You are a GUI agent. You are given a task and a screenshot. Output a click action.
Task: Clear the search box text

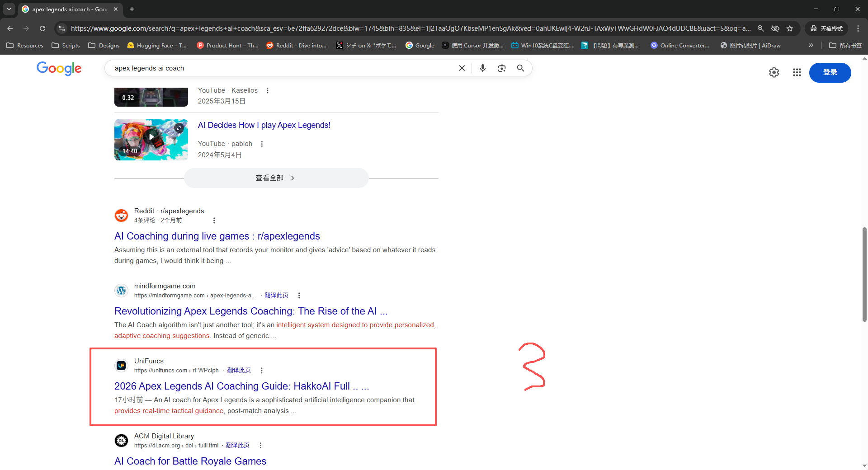[x=462, y=68]
